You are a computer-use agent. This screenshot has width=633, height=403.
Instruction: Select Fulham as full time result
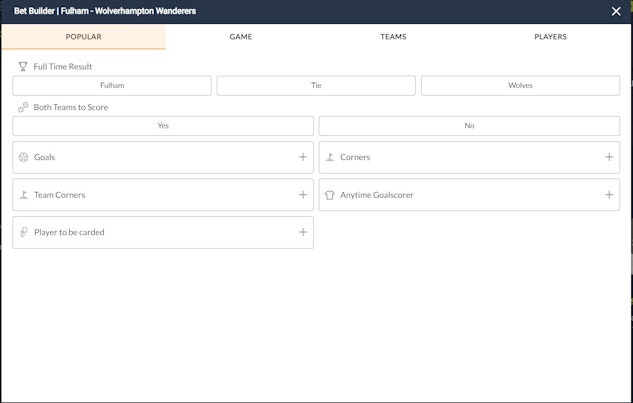coord(112,86)
